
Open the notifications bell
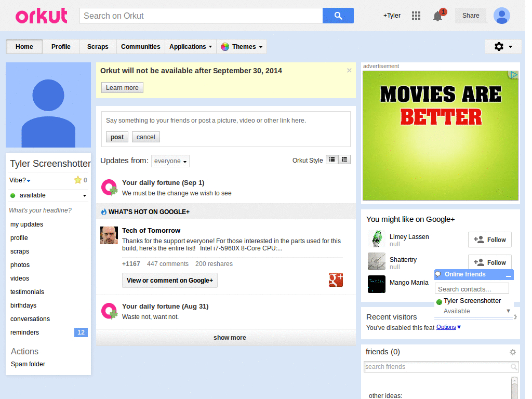pyautogui.click(x=437, y=16)
